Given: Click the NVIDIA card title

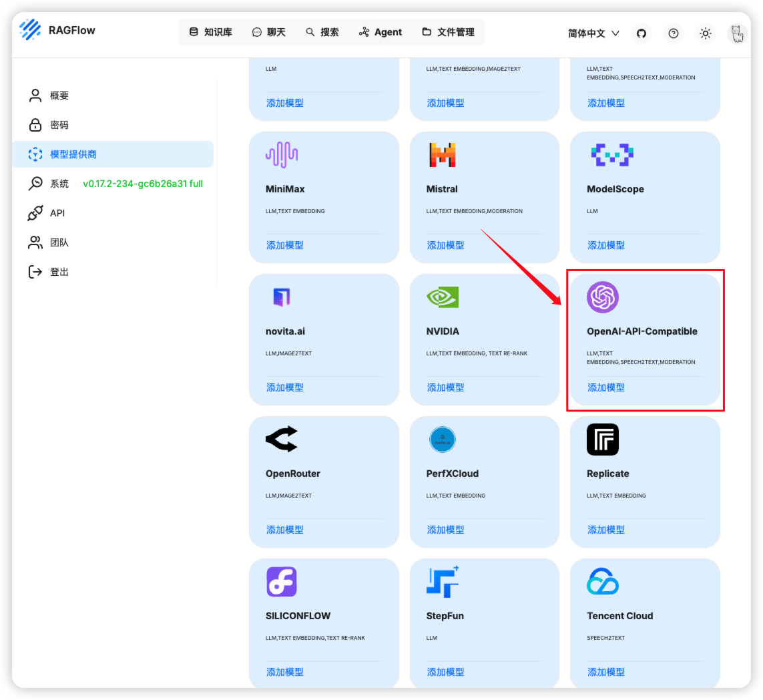Looking at the screenshot, I should (443, 331).
